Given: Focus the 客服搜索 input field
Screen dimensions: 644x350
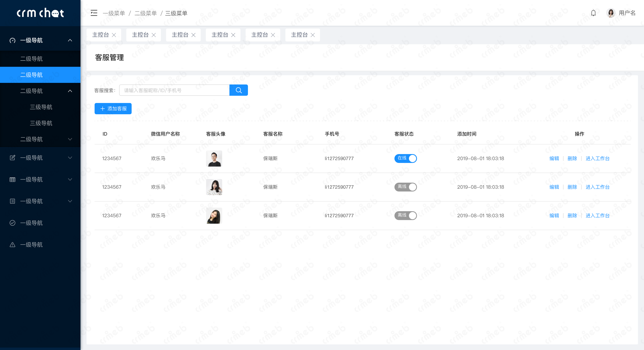Looking at the screenshot, I should [x=174, y=90].
